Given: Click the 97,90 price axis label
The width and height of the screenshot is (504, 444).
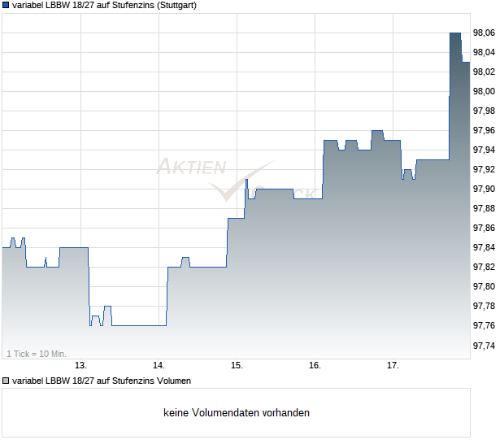Looking at the screenshot, I should [484, 189].
